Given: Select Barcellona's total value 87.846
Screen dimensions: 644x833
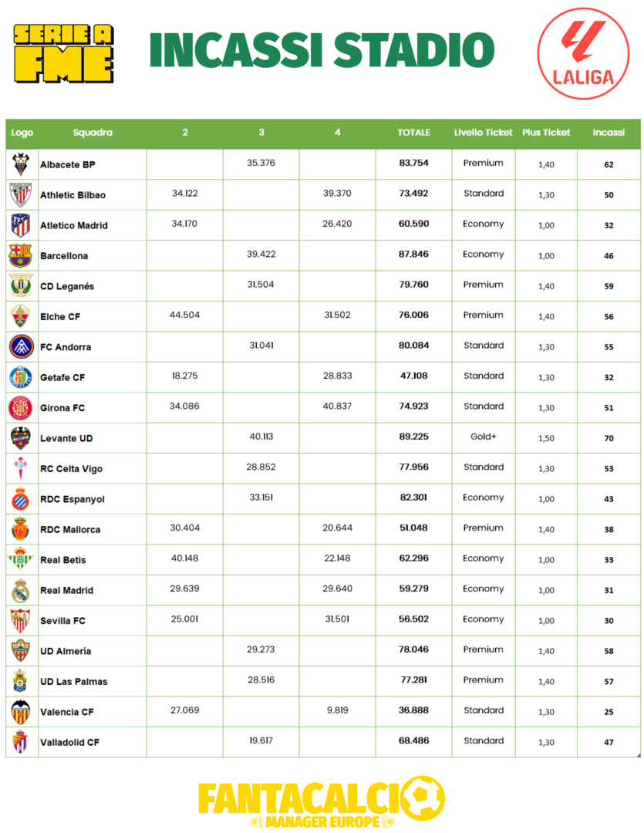Looking at the screenshot, I should click(x=413, y=255).
